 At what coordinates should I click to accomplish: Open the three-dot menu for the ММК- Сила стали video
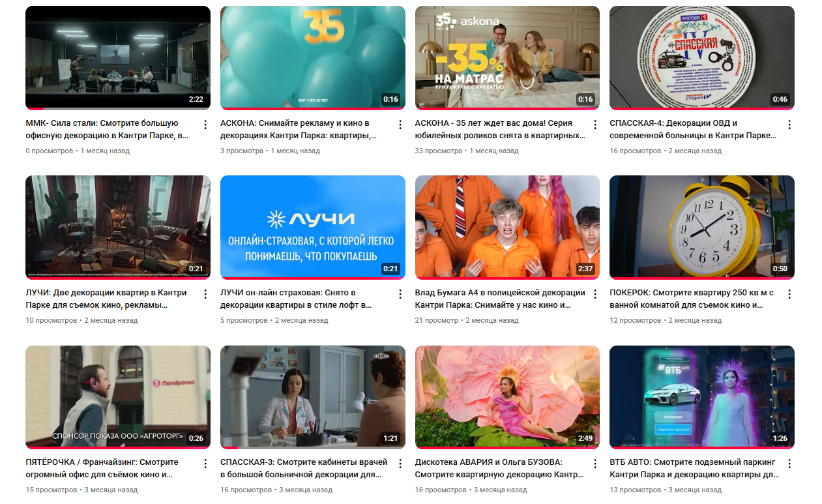205,125
